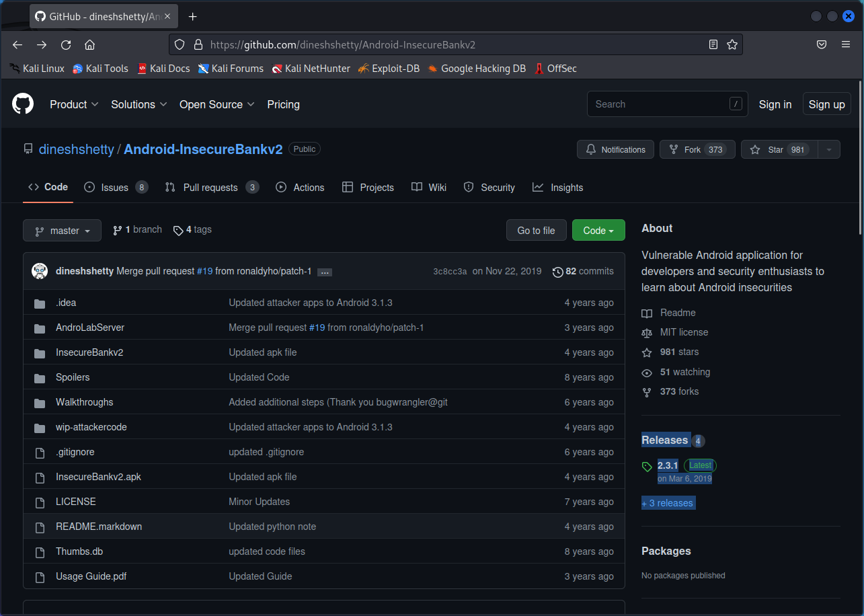The height and width of the screenshot is (616, 864).
Task: Open the Security tab
Action: click(x=489, y=188)
